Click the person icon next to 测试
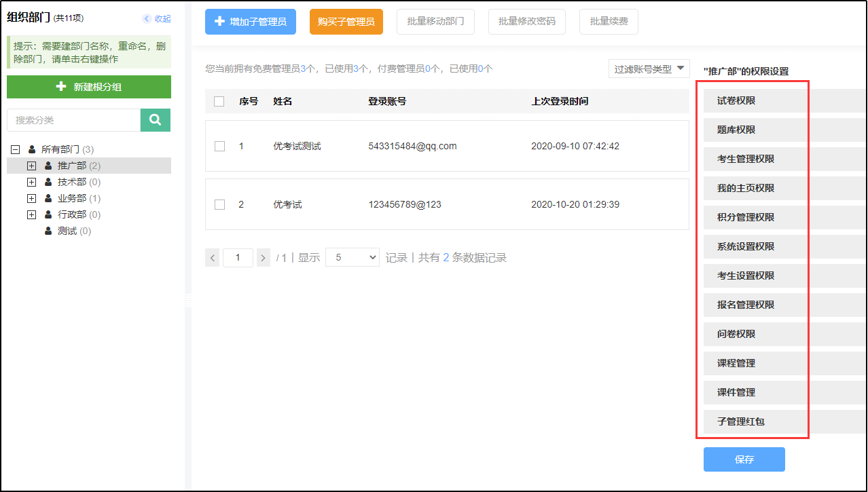Viewport: 868px width, 492px height. (x=48, y=231)
